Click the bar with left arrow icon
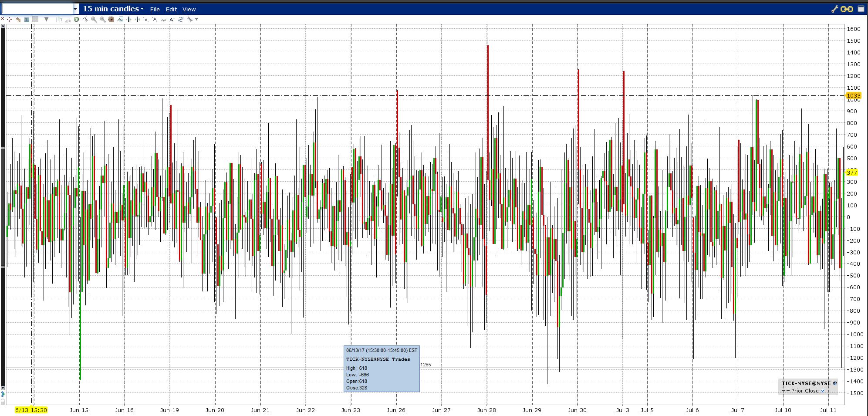The width and height of the screenshot is (868, 416). point(128,19)
